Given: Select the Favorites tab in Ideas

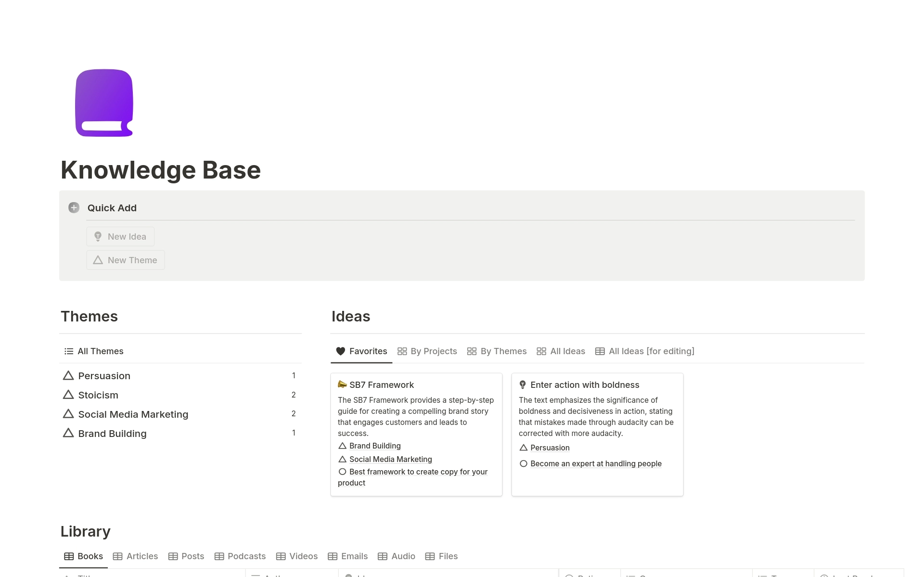Looking at the screenshot, I should tap(362, 351).
